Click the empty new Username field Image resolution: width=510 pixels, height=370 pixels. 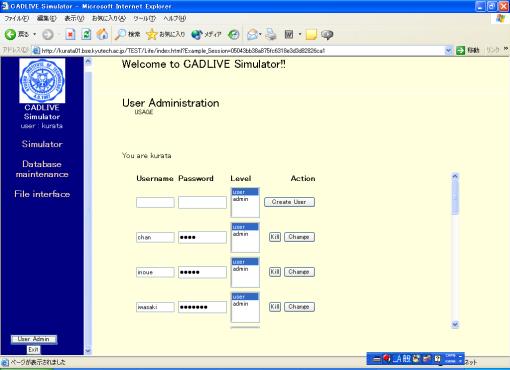[x=155, y=202]
